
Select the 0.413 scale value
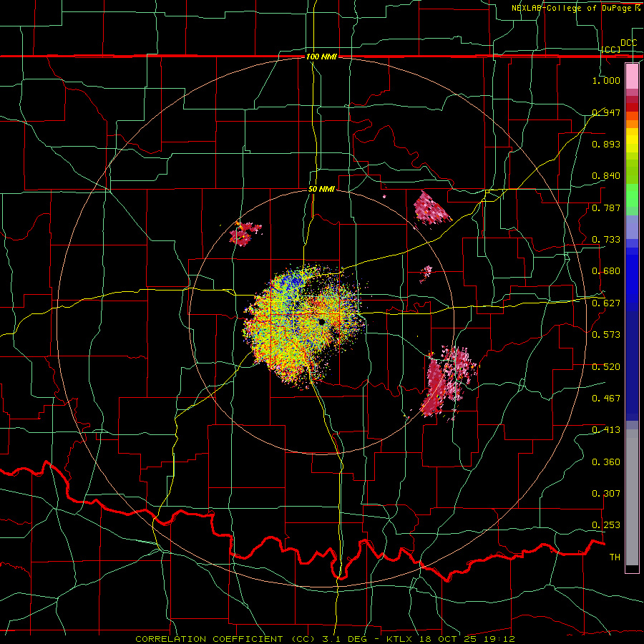click(606, 430)
